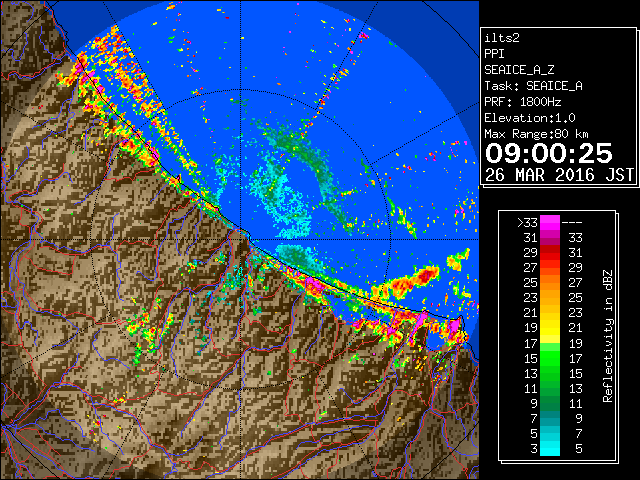The width and height of the screenshot is (640, 480).
Task: Click the orange 23–25 dBZ legend band
Action: tap(550, 298)
